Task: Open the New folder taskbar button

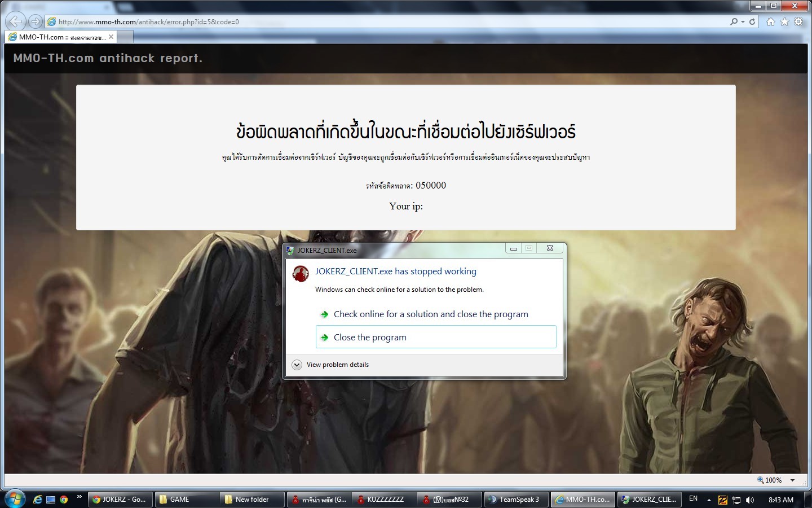Action: pos(253,500)
